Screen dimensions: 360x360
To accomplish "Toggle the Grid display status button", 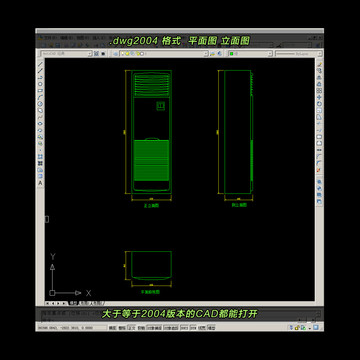I will click(x=122, y=328).
